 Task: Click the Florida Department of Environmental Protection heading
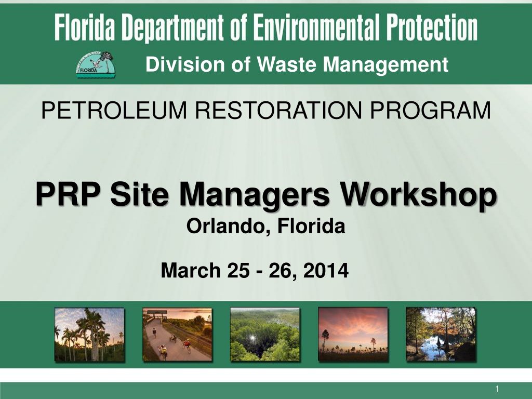[266, 28]
